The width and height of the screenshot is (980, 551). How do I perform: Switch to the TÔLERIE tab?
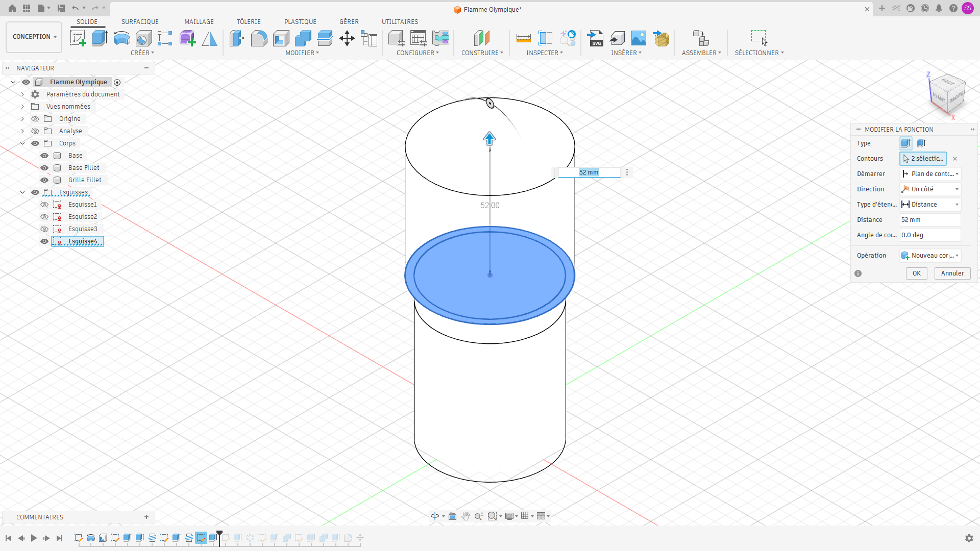(249, 22)
